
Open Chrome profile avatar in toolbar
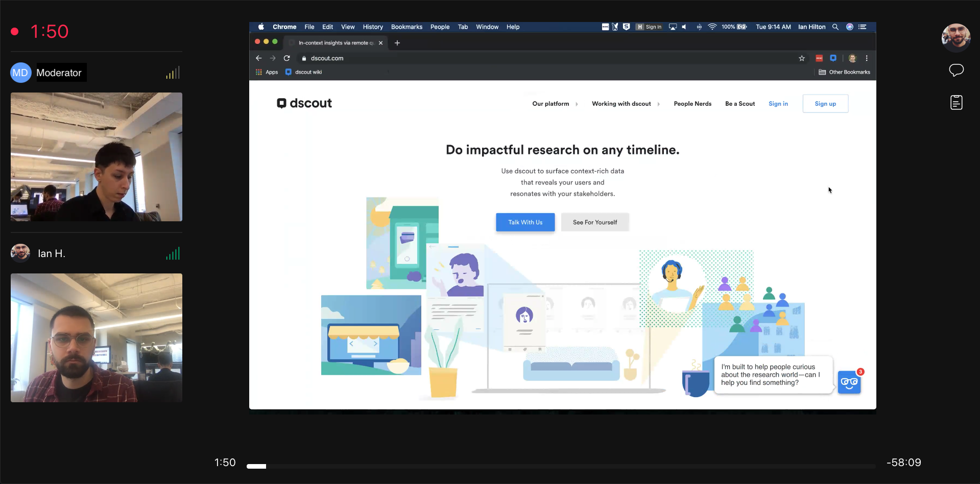click(852, 58)
